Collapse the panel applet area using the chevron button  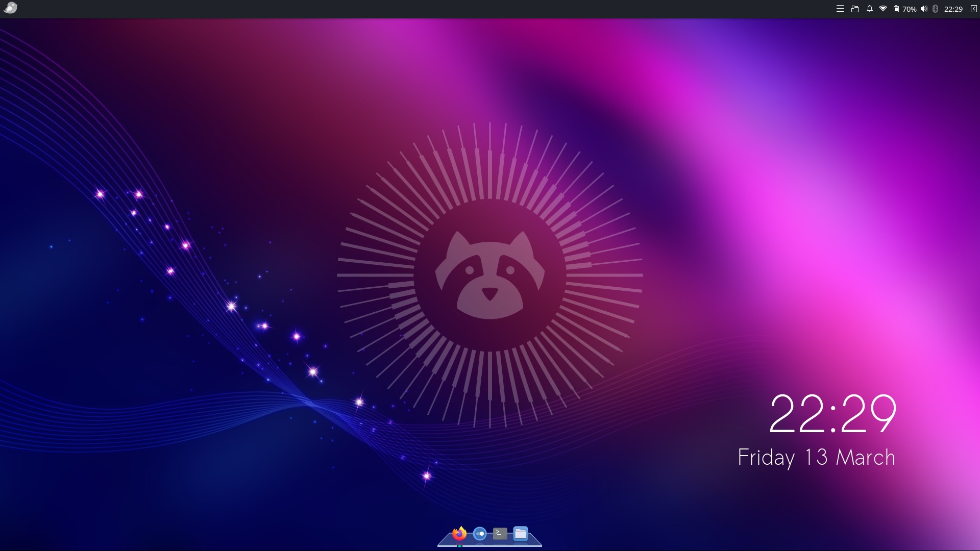(x=973, y=9)
